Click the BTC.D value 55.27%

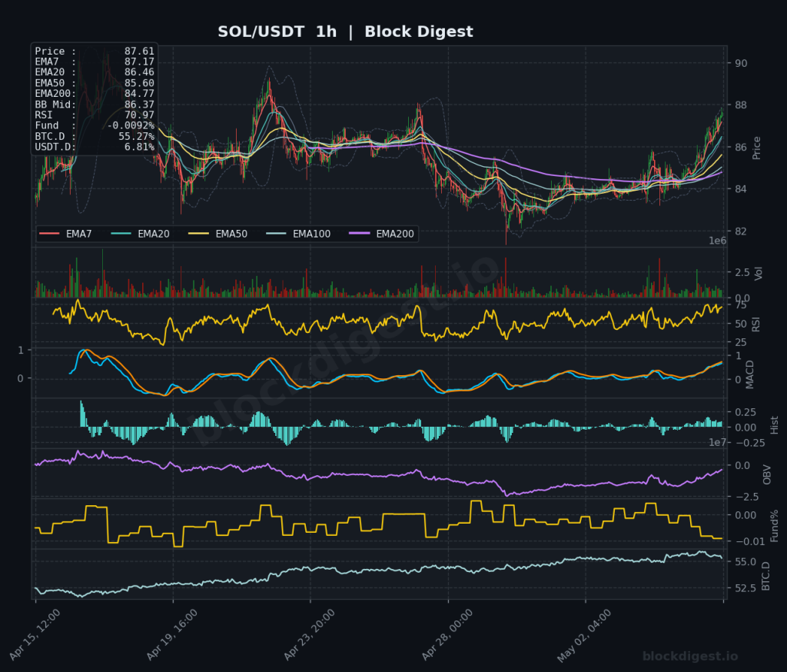point(136,137)
